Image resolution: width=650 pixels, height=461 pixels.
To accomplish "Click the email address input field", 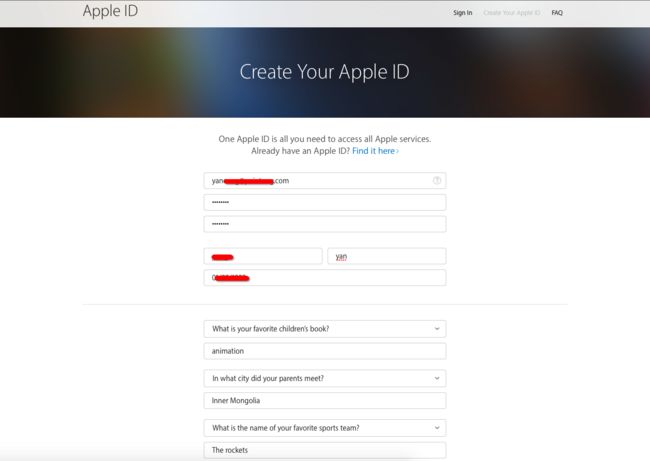I will pyautogui.click(x=325, y=181).
